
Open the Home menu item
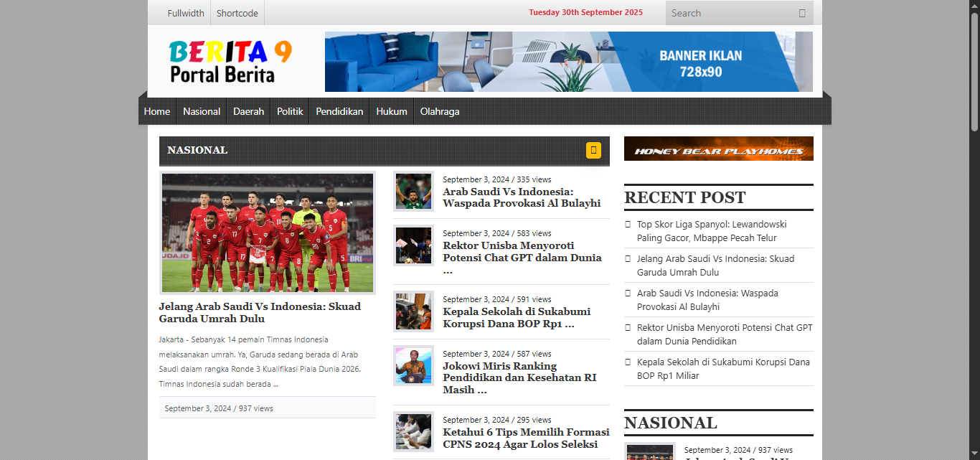(x=157, y=111)
